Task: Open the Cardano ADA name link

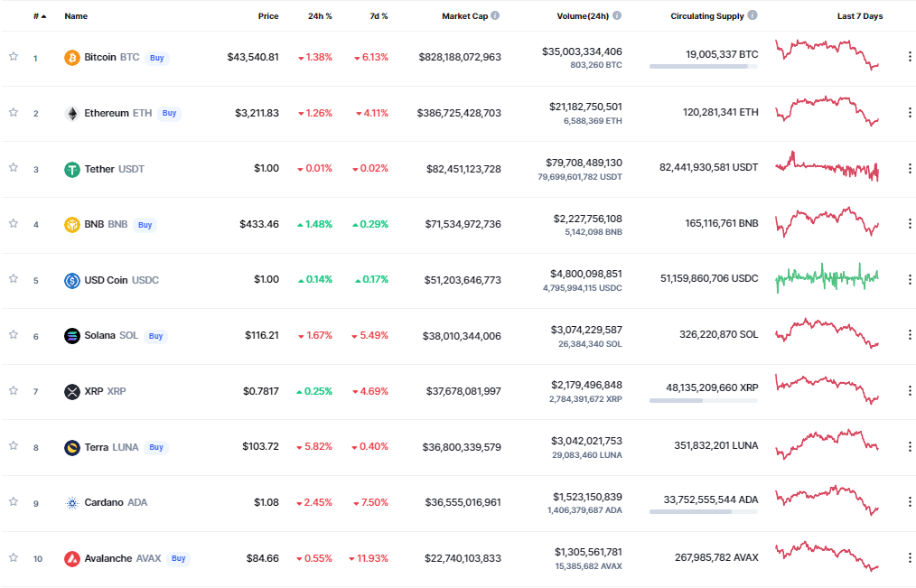Action: (x=116, y=503)
